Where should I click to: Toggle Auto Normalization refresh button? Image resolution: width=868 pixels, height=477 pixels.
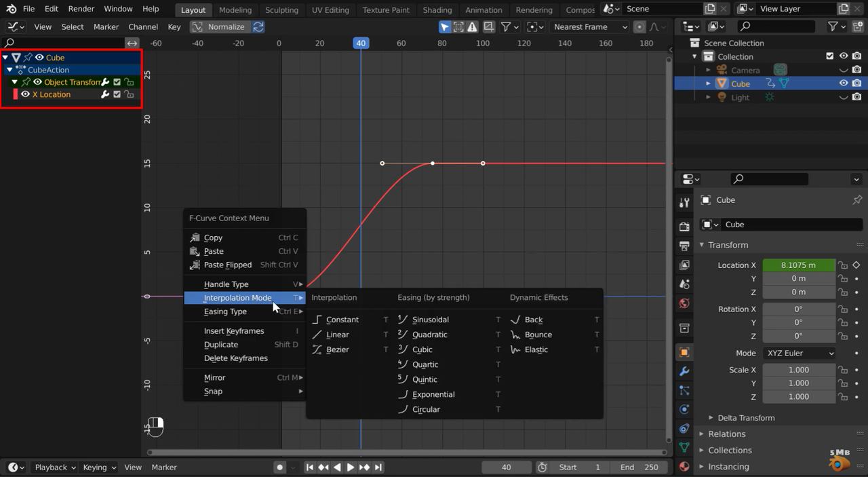coord(258,27)
